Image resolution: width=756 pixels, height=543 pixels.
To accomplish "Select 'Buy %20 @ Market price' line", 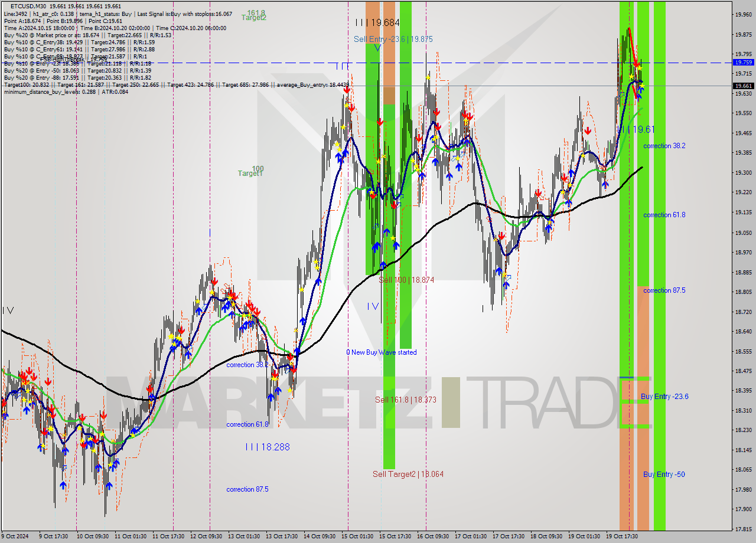I will 87,35.
